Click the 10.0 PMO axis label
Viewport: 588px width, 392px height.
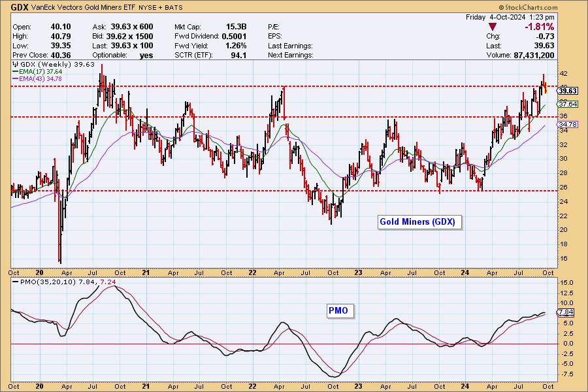point(566,303)
